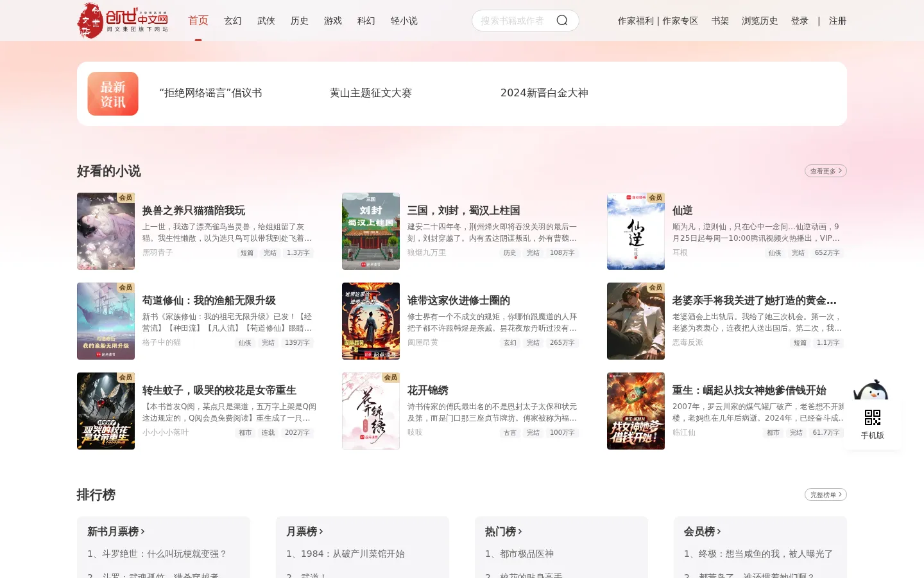Screen dimensions: 924x578
Task: Open the 黄山主题征文大赛 news item
Action: (x=371, y=93)
